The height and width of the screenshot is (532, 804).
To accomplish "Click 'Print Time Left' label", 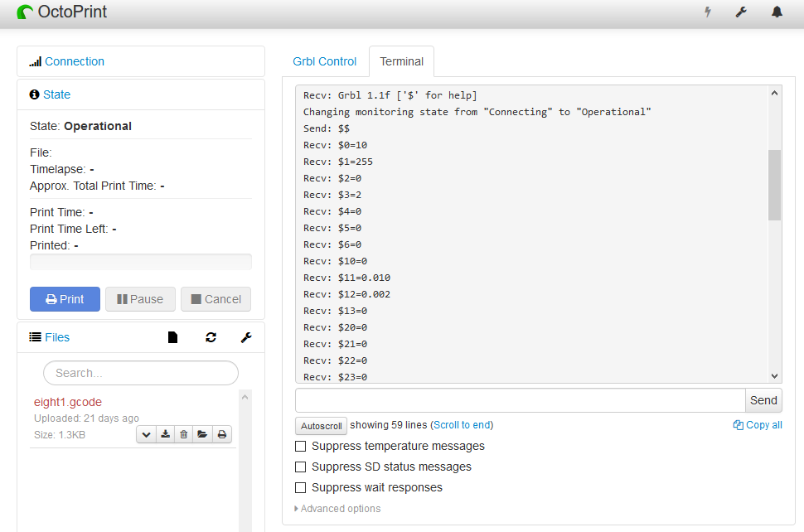I will (69, 229).
